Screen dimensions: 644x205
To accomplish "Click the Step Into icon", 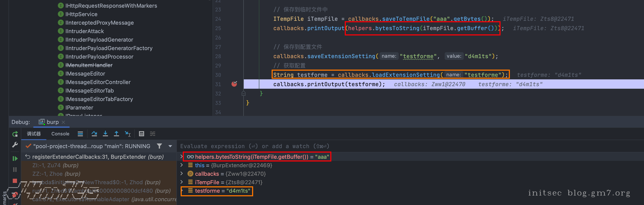I will pyautogui.click(x=105, y=134).
